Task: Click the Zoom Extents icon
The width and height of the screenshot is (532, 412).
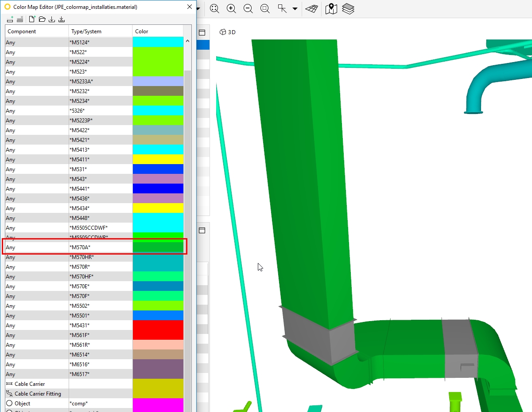Action: point(214,9)
